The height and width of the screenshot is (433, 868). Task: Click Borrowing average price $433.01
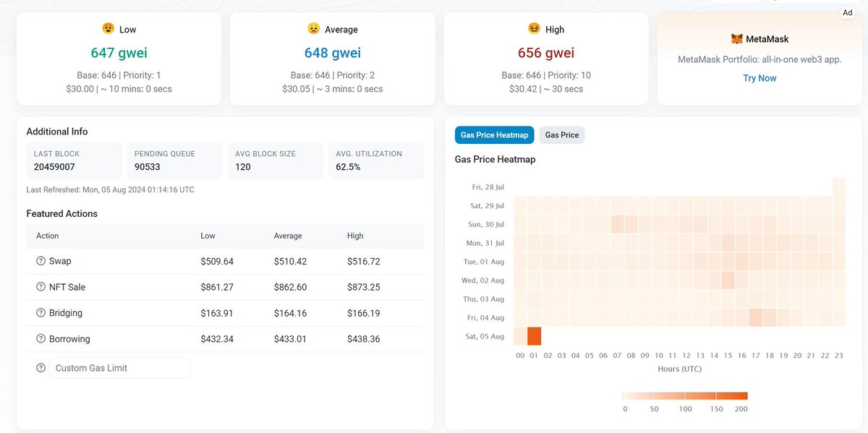click(x=290, y=339)
